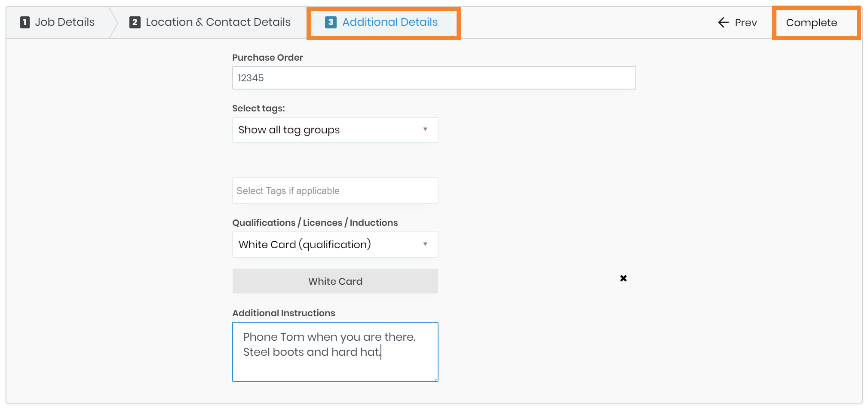
Task: Switch to Location & Contact Details tab
Action: pos(218,22)
